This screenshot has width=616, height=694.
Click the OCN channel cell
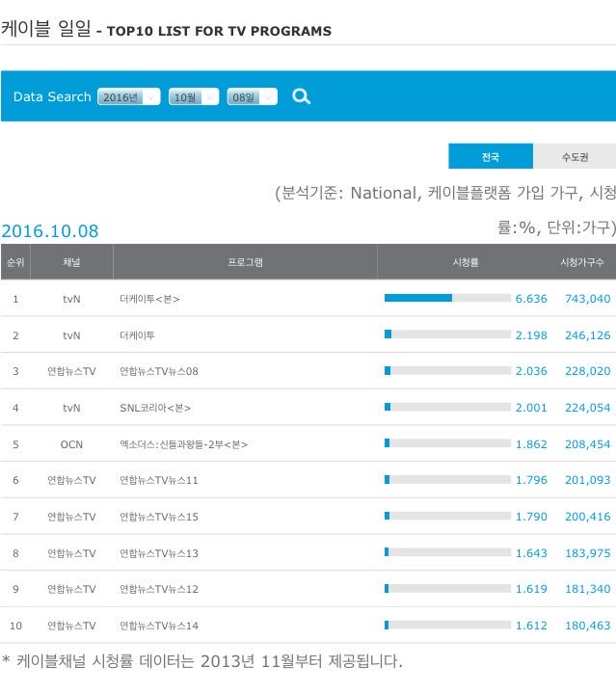[71, 444]
